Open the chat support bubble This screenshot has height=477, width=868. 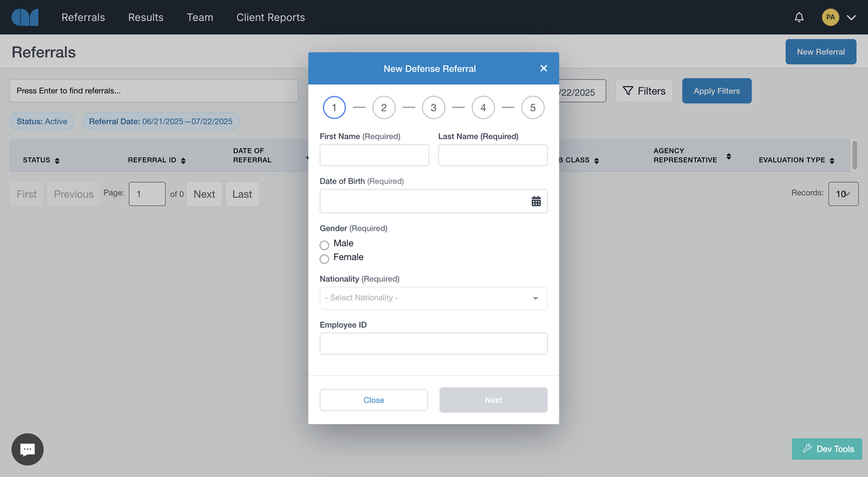(x=27, y=449)
